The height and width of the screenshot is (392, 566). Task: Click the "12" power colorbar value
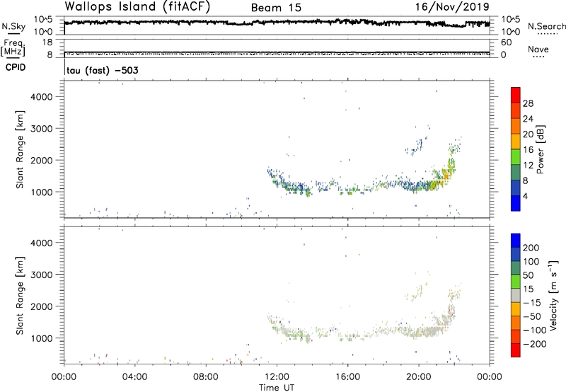[528, 166]
